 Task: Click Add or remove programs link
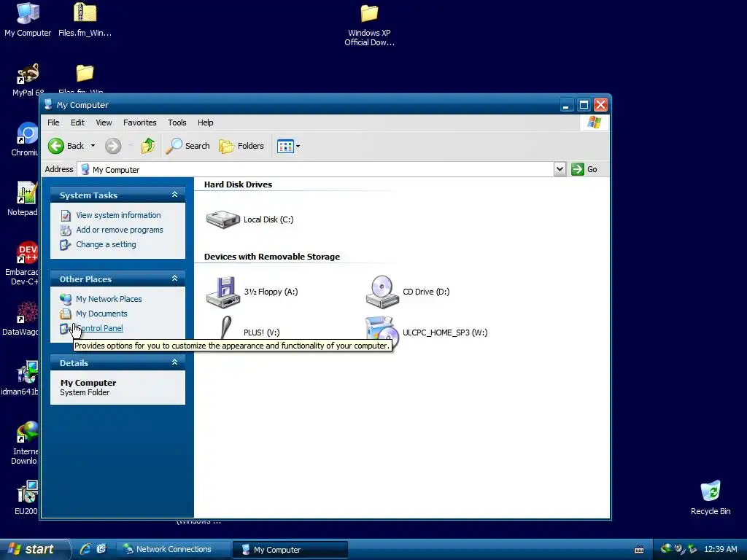pyautogui.click(x=120, y=230)
